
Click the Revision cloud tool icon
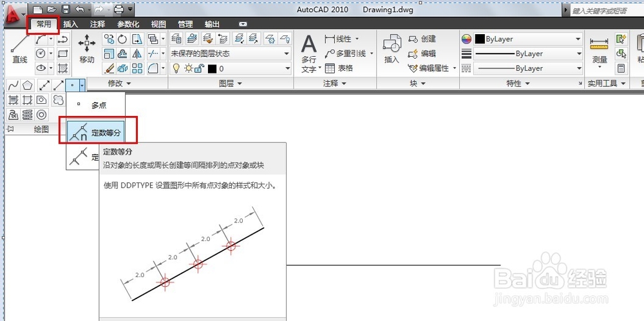59,100
